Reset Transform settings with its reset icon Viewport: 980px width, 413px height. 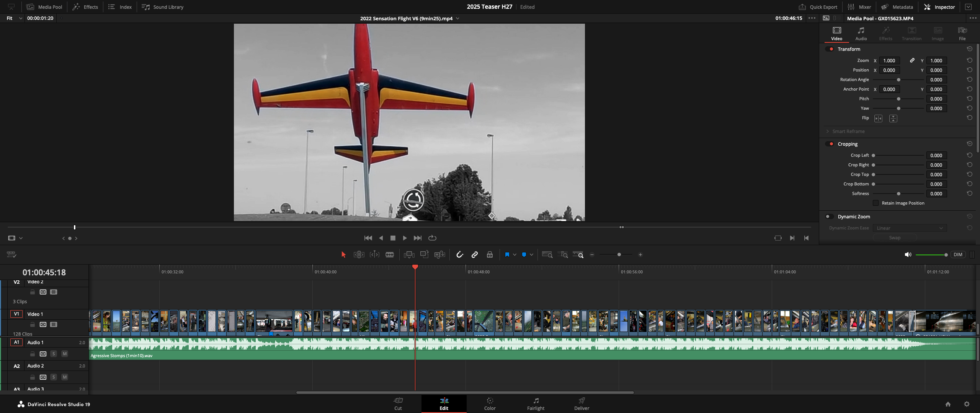click(x=969, y=49)
